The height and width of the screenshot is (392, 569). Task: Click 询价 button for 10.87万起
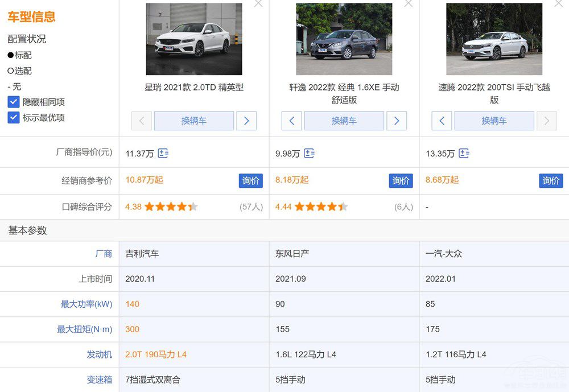[x=250, y=180]
